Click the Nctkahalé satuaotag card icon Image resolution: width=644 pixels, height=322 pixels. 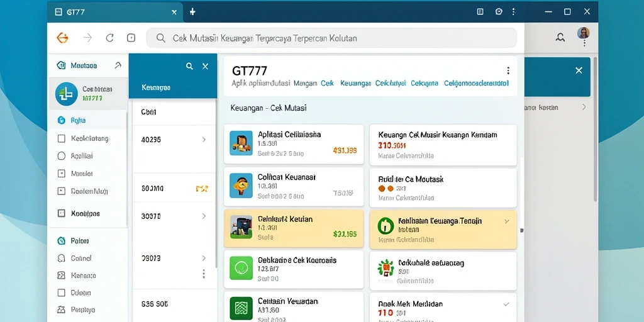click(x=386, y=268)
